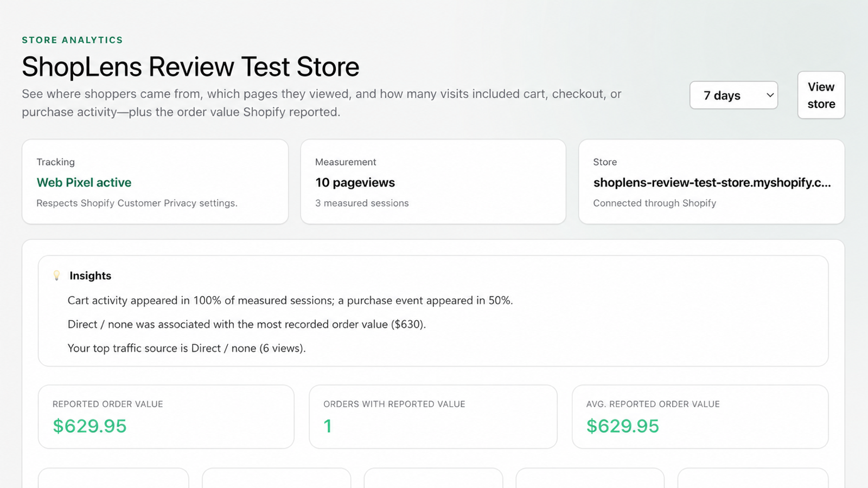This screenshot has height=488, width=868.
Task: Click the Direct / none order value insight
Action: (x=247, y=324)
